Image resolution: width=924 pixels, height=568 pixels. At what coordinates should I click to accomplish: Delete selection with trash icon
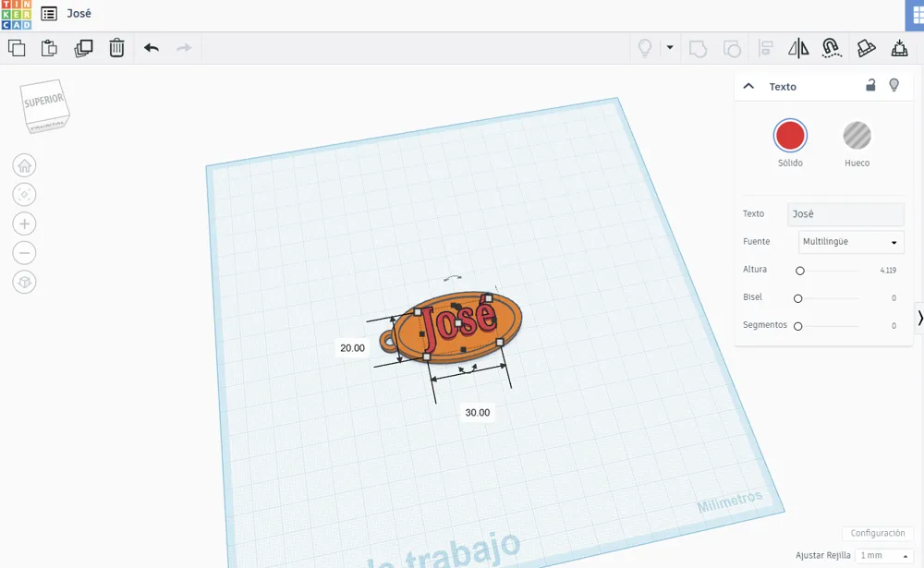116,48
